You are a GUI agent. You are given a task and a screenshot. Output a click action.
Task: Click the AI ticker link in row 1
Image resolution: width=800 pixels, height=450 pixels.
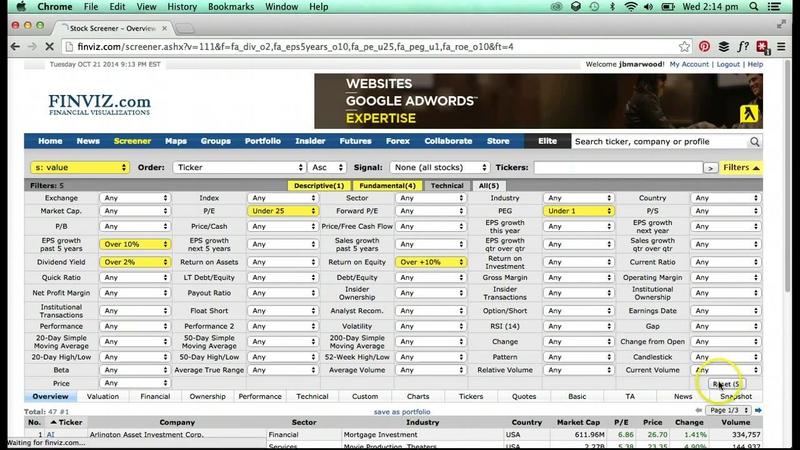[x=51, y=435]
